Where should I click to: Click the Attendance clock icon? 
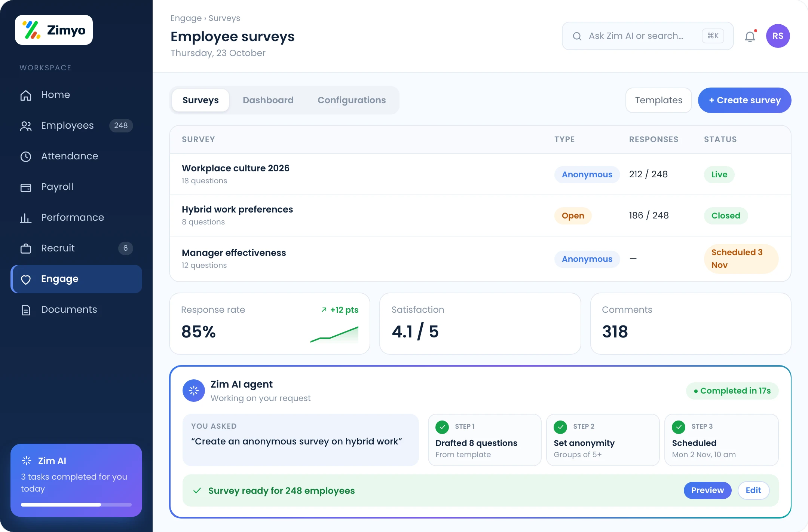(x=26, y=156)
